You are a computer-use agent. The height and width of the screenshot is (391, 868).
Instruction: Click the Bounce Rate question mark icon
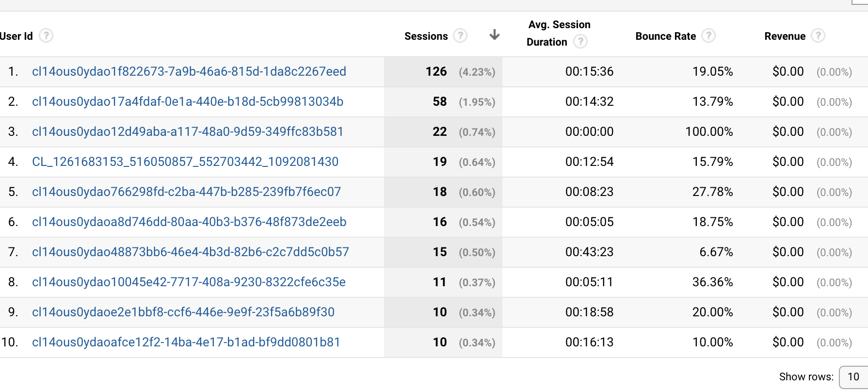[x=709, y=35]
